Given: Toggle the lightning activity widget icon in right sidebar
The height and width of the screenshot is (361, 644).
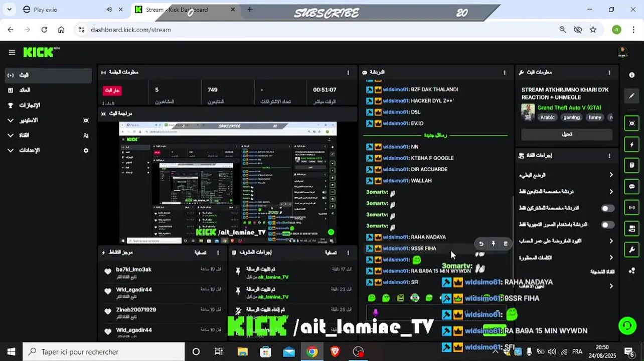Looking at the screenshot, I should (631, 144).
